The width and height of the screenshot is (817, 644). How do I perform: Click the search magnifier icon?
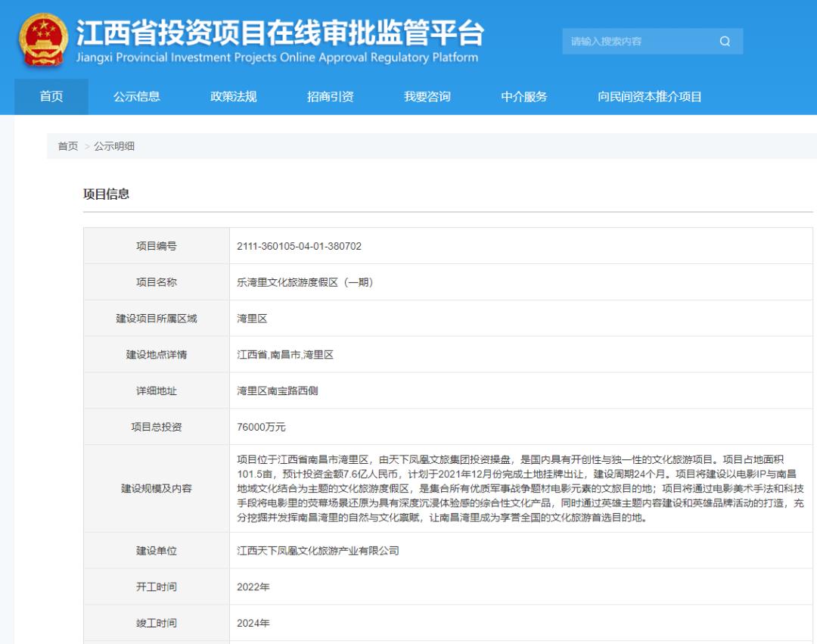(725, 42)
